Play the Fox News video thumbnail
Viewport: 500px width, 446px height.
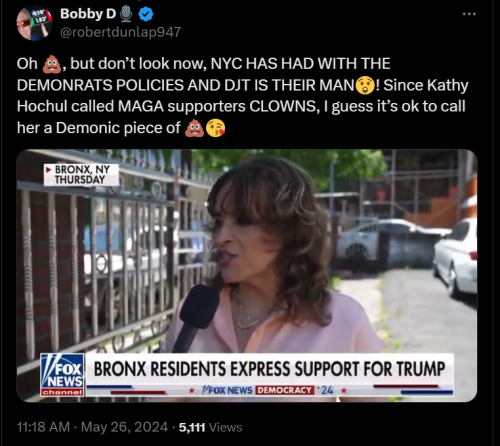247,275
